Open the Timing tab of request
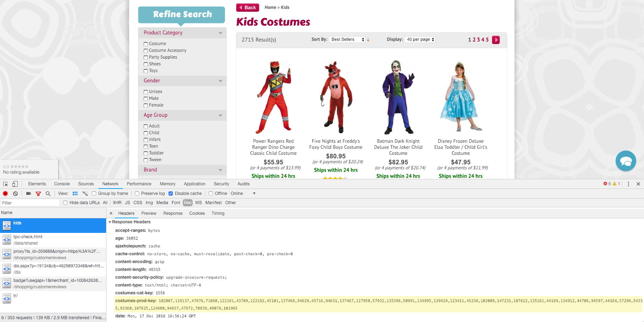The image size is (644, 322). pyautogui.click(x=218, y=213)
